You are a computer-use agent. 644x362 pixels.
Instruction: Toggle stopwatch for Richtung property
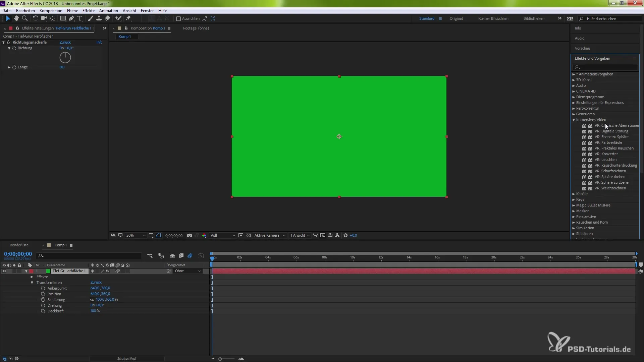click(14, 48)
